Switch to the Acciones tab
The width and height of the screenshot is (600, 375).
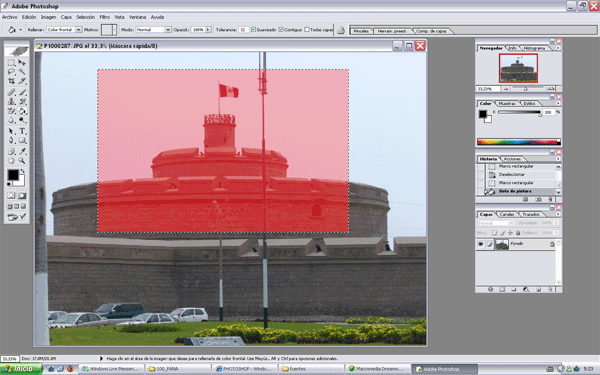coord(512,159)
